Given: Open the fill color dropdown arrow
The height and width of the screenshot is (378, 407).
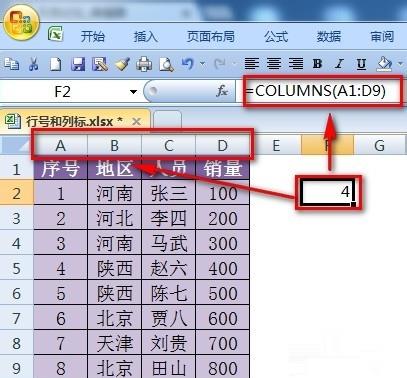Looking at the screenshot, I should click(x=400, y=63).
